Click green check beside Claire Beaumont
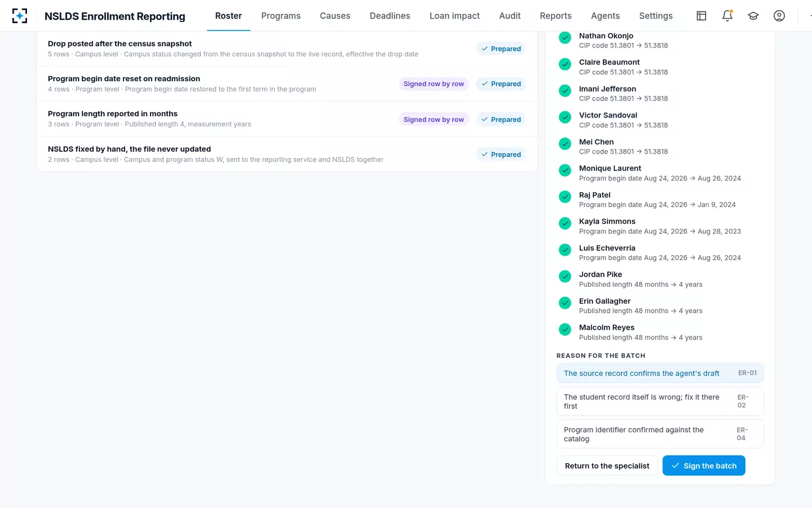This screenshot has width=812, height=508. (x=565, y=64)
